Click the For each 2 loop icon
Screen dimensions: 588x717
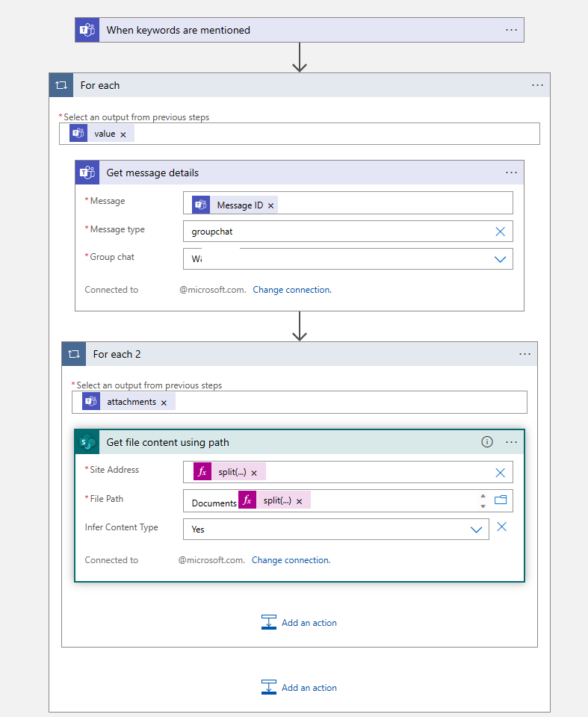click(x=74, y=353)
